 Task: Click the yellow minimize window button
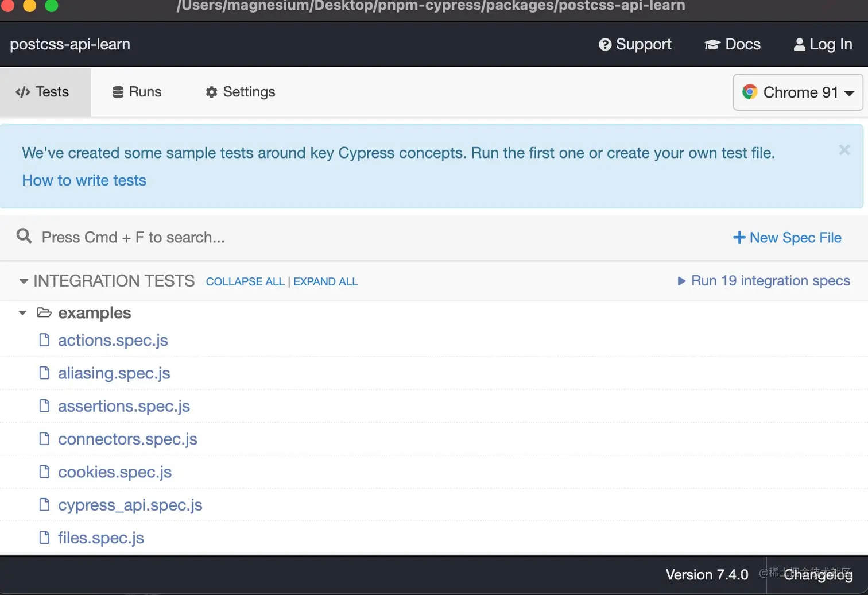[x=30, y=5]
